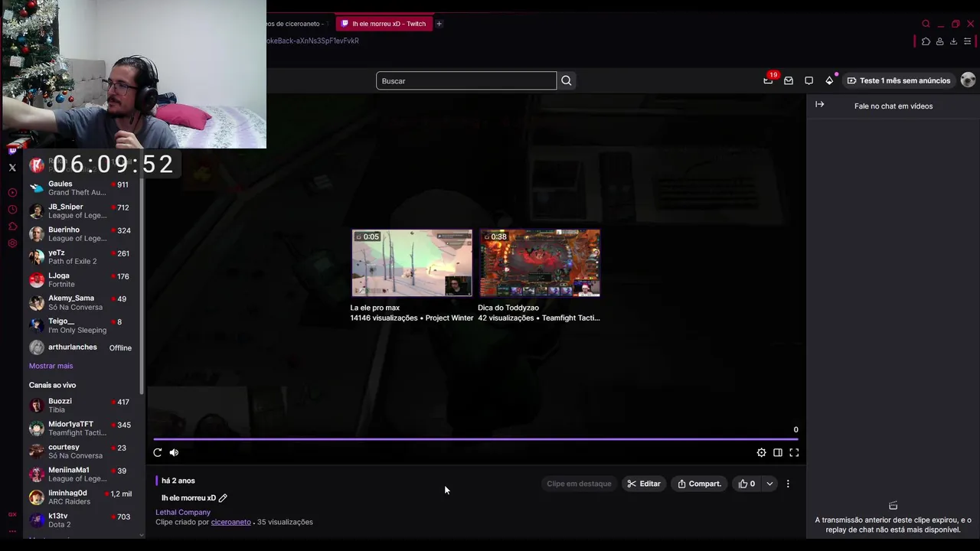Click the há 2 anos clip age text

pyautogui.click(x=178, y=481)
